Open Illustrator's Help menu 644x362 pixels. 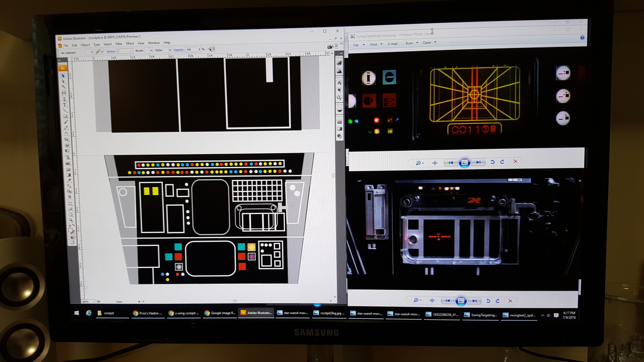pos(167,43)
